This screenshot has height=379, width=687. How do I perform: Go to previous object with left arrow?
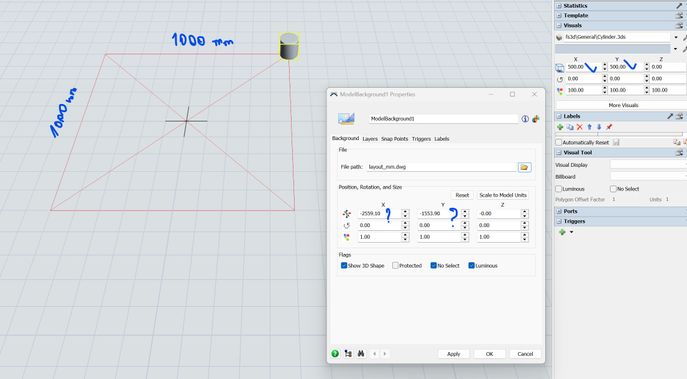point(375,354)
